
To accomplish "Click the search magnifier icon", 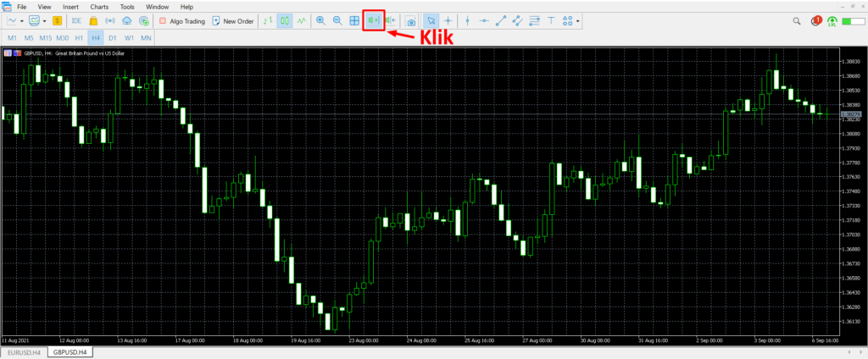I will point(797,20).
